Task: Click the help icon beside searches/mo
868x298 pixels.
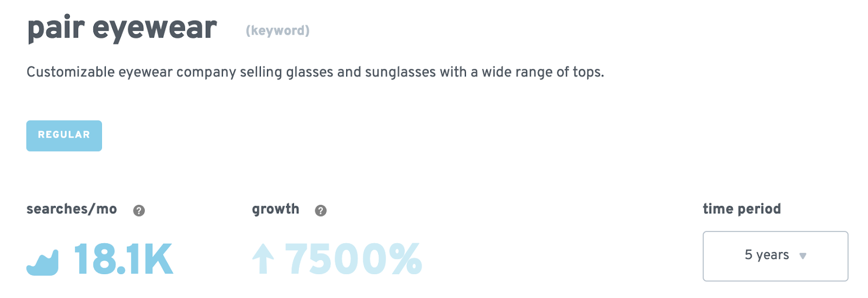Action: coord(139,211)
